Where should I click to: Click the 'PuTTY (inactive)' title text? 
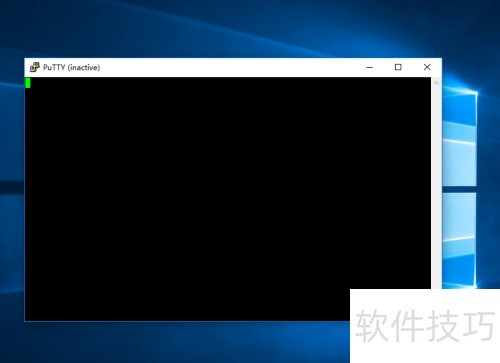pyautogui.click(x=71, y=67)
